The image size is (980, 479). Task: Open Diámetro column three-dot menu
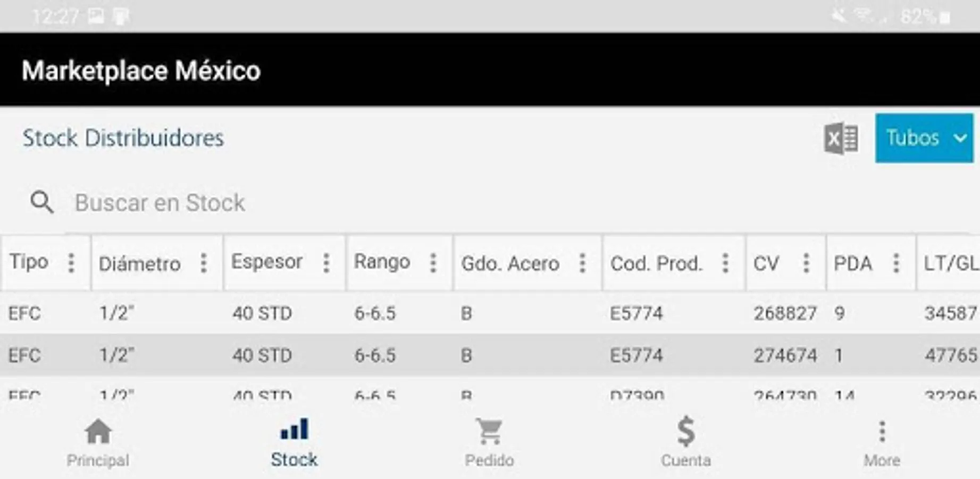203,263
